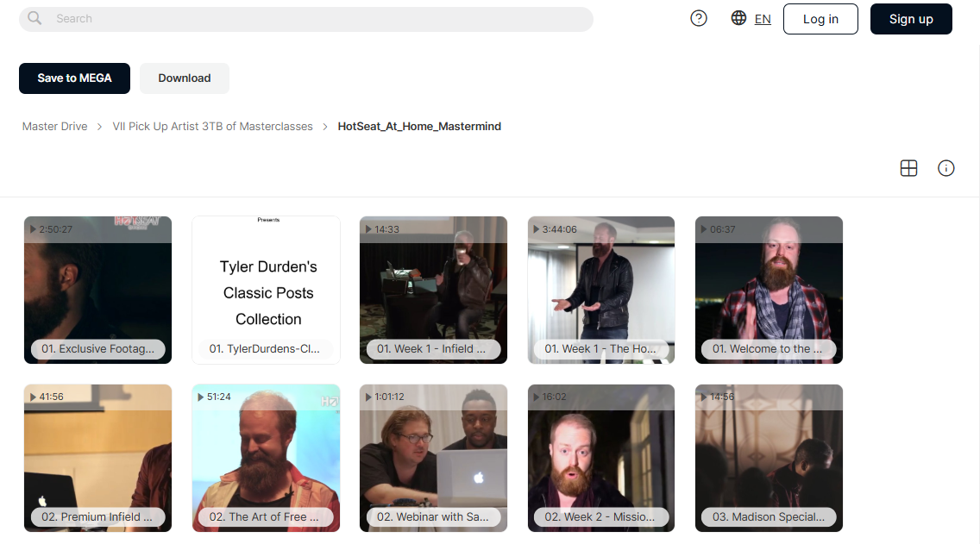Open 02. Premium Infield video thumbnail
Viewport: 980px width, 544px height.
[98, 458]
